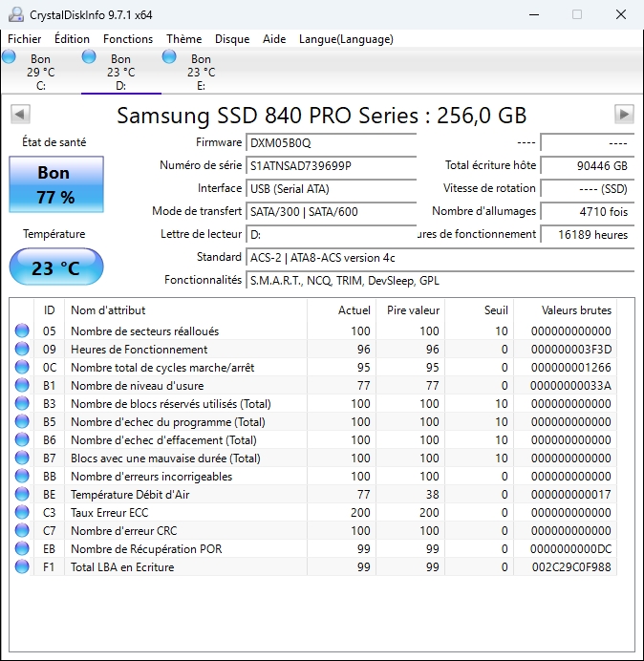
Task: Open the Langue(Language) menu
Action: pyautogui.click(x=346, y=39)
